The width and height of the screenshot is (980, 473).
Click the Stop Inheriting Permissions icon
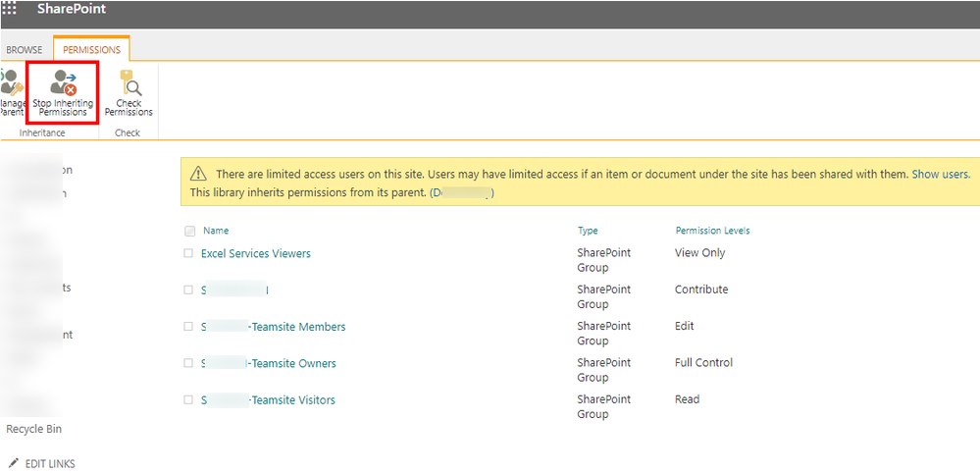63,81
